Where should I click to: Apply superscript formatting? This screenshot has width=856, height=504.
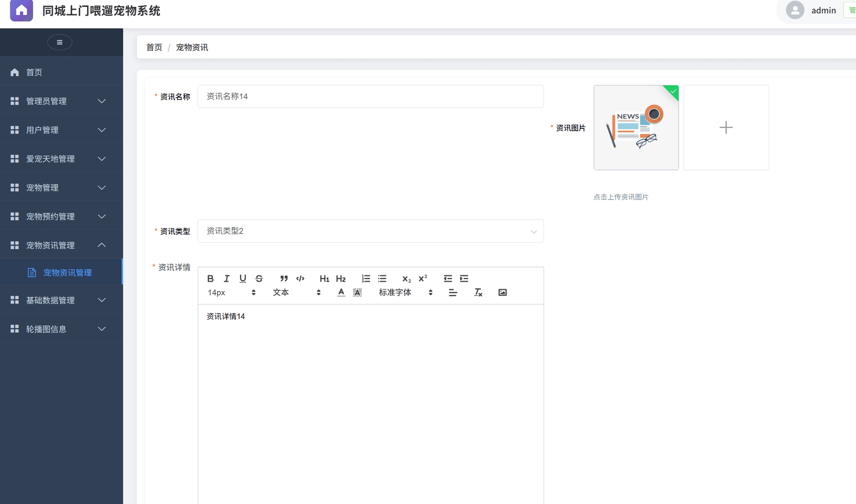423,279
